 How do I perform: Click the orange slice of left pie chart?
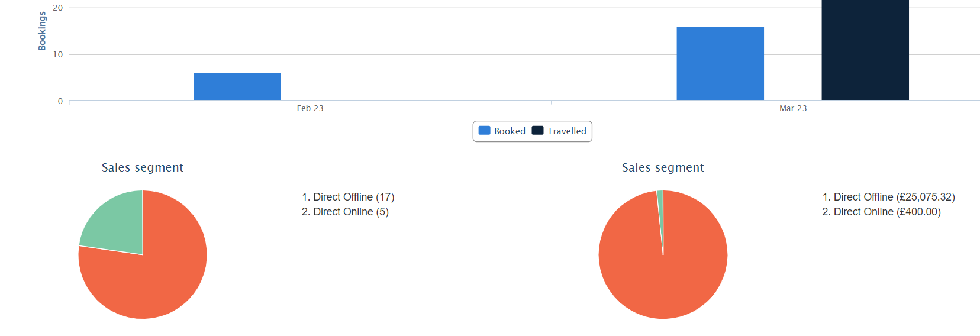[x=154, y=278]
